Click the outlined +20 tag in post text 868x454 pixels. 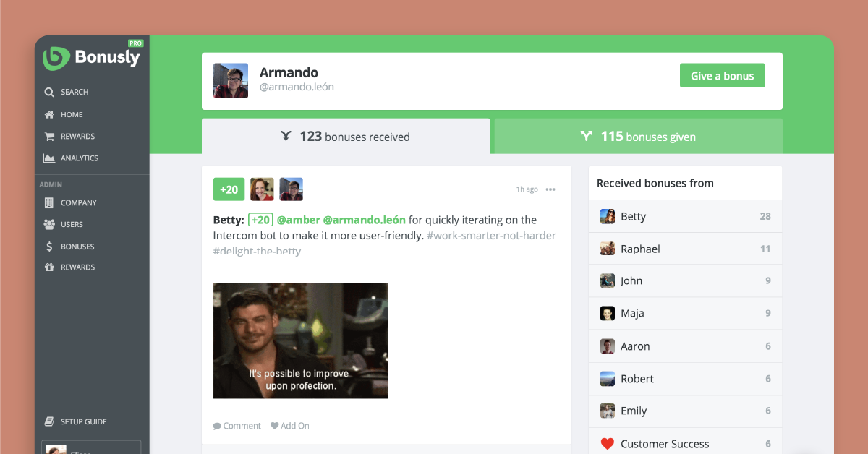[x=260, y=220]
